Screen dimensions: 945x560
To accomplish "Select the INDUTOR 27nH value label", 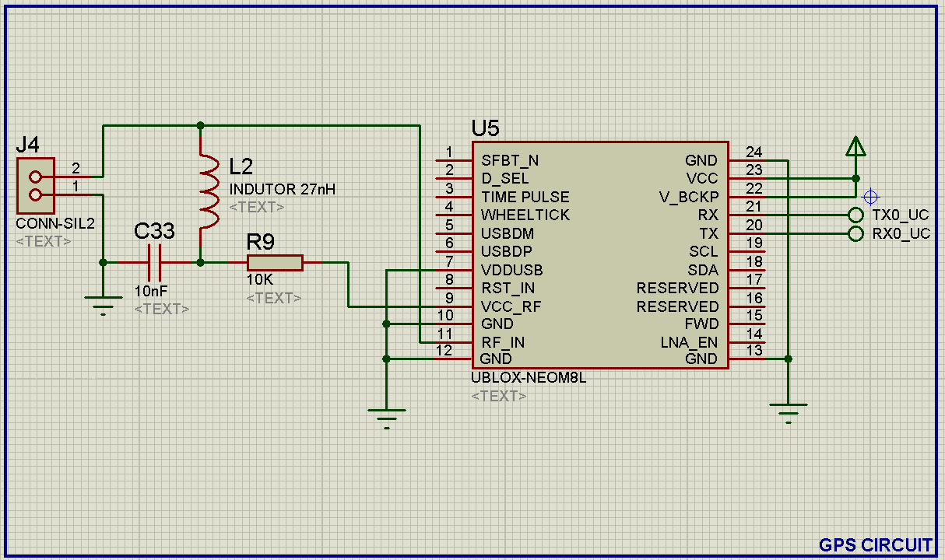I will (x=283, y=189).
